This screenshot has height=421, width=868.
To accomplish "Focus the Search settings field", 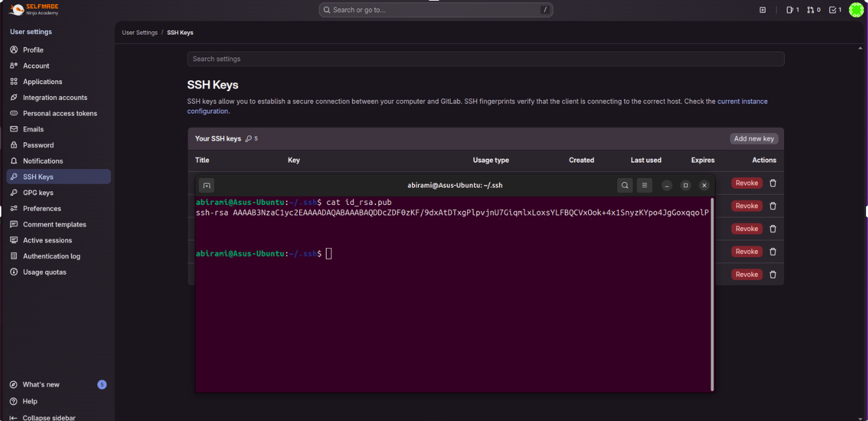I will [x=485, y=59].
